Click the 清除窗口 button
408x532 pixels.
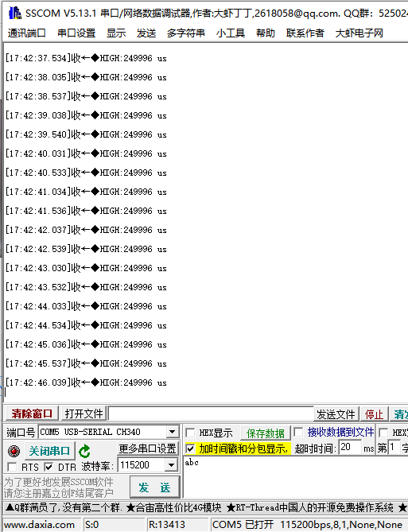pos(32,414)
